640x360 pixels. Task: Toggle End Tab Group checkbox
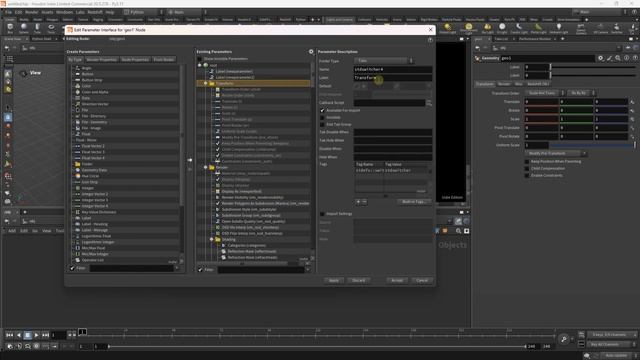pos(322,124)
